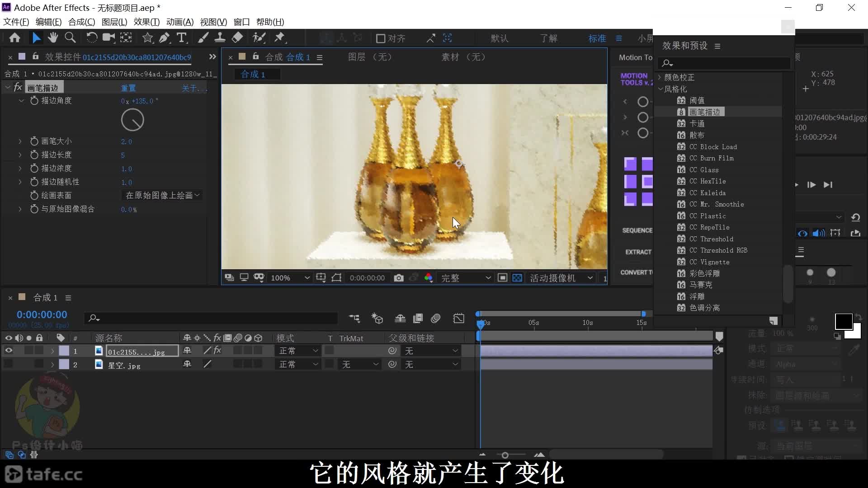
Task: Collapse the 风格化 effects category
Action: pyautogui.click(x=660, y=89)
